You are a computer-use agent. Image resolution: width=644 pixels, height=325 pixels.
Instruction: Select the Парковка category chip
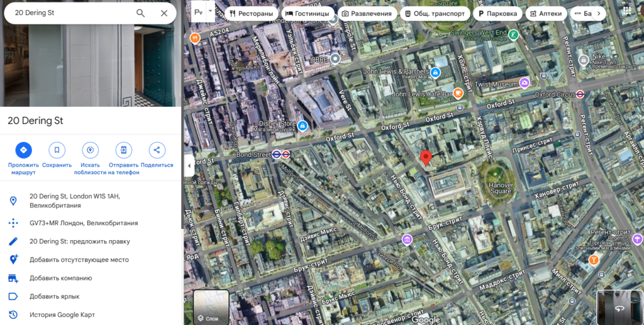(497, 13)
